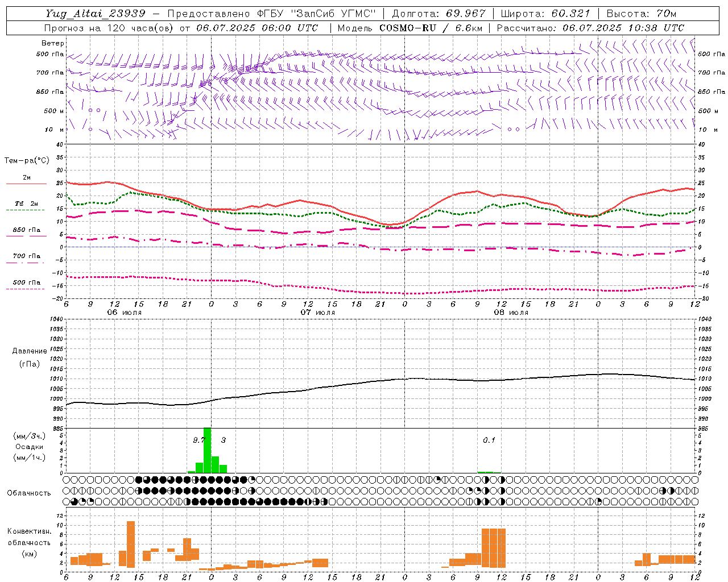Select the 08 июля date label
Viewport: 728px width, 582px height.
[x=511, y=313]
